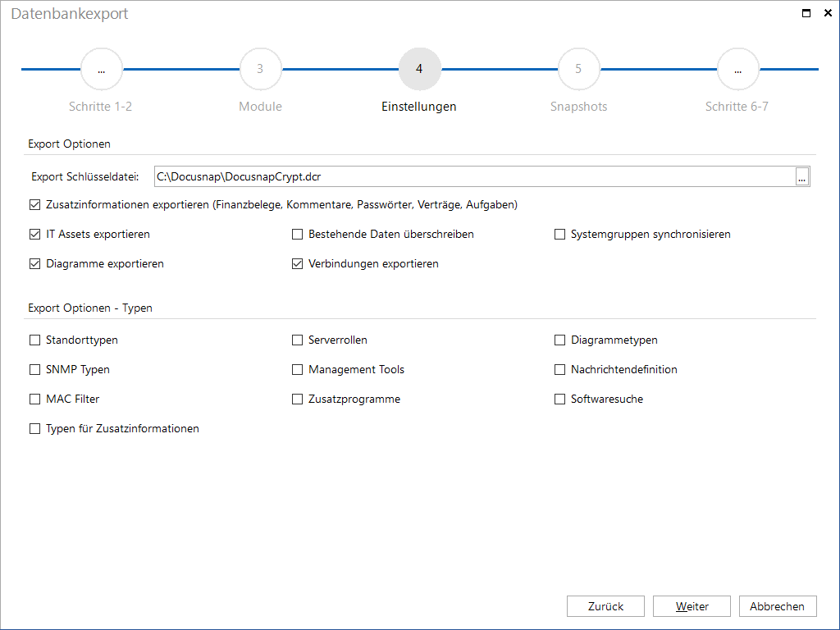Screen dimensions: 840x630
Task: Jump to step 5 Snapshots
Action: pos(578,69)
